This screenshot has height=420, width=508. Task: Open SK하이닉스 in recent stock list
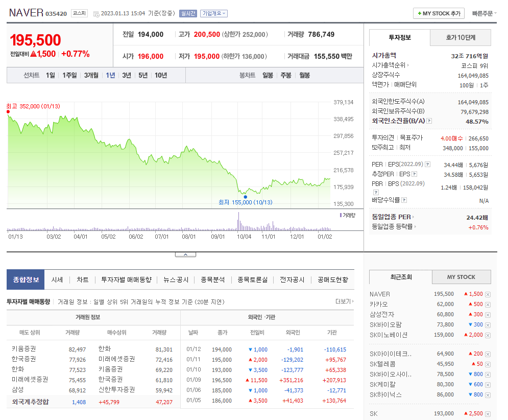click(x=385, y=394)
